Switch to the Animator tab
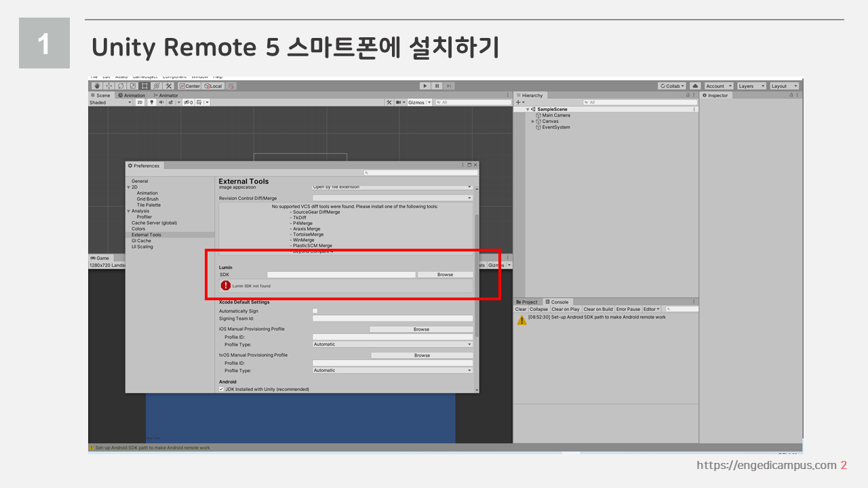Image resolution: width=868 pixels, height=488 pixels. [x=166, y=96]
